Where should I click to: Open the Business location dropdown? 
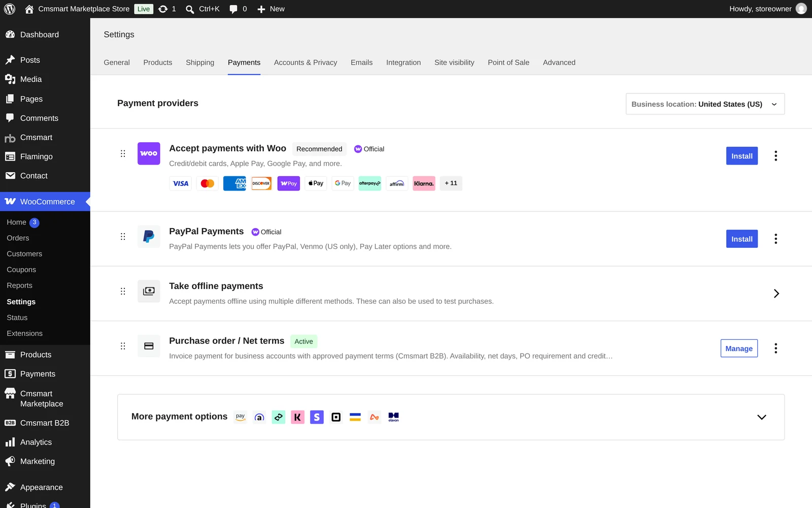pyautogui.click(x=705, y=104)
